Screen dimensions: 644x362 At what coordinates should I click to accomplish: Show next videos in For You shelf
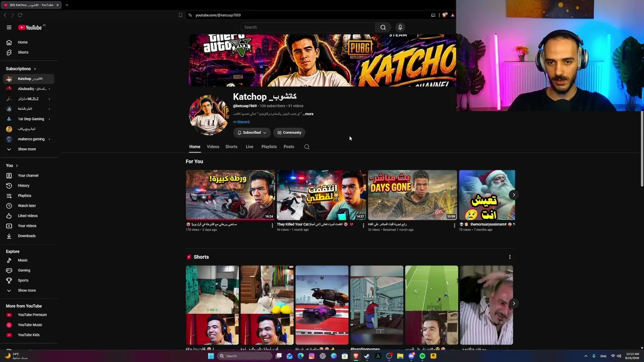click(513, 195)
